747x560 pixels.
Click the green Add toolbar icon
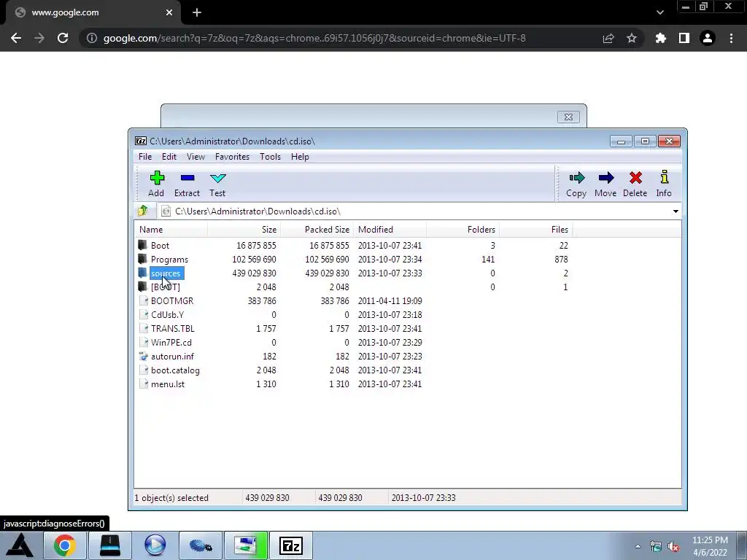tap(157, 178)
